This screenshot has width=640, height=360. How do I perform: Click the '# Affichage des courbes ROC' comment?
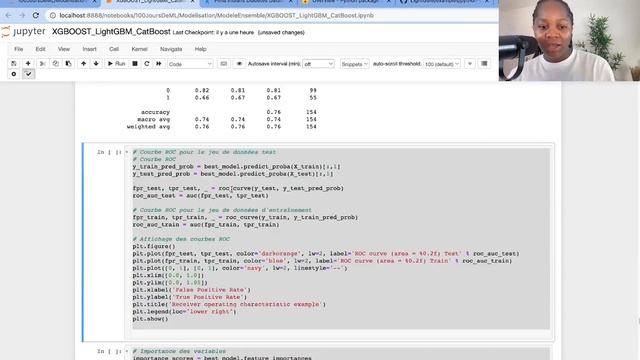[x=181, y=239]
